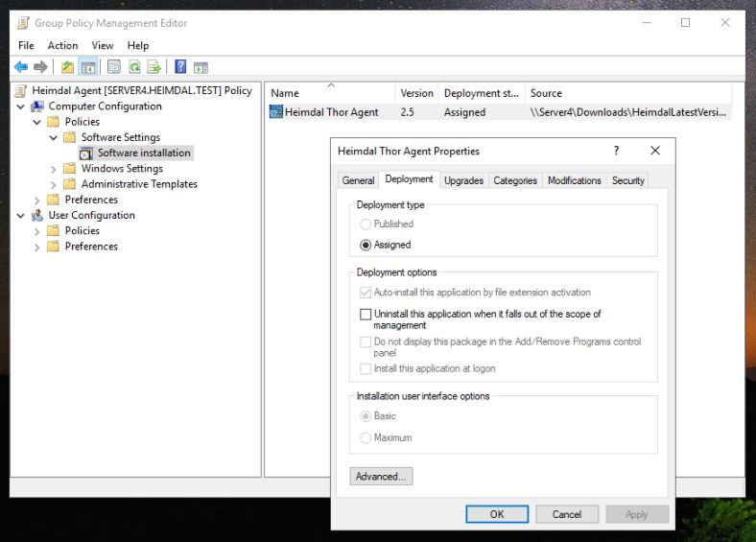Screen dimensions: 756x542
Task: Click the User Configuration user icon
Action: point(37,216)
